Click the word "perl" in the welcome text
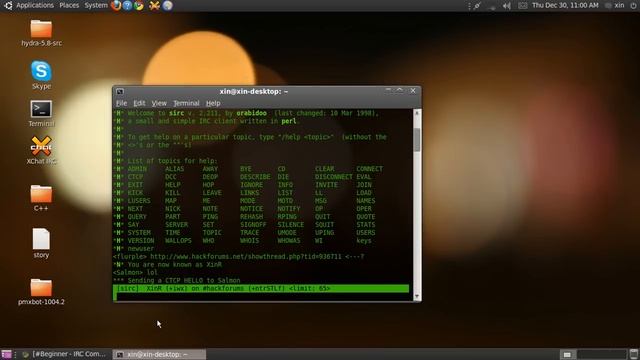This screenshot has height=360, width=640. pyautogui.click(x=289, y=121)
